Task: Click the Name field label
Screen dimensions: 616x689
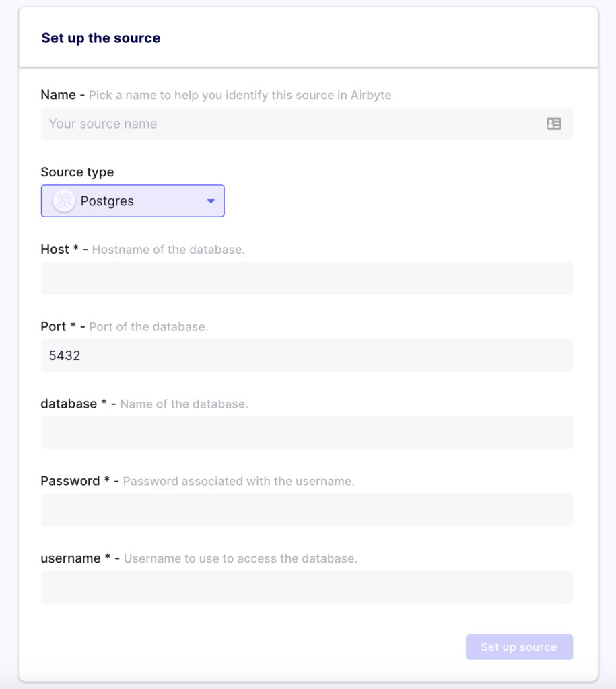Action: click(x=58, y=95)
